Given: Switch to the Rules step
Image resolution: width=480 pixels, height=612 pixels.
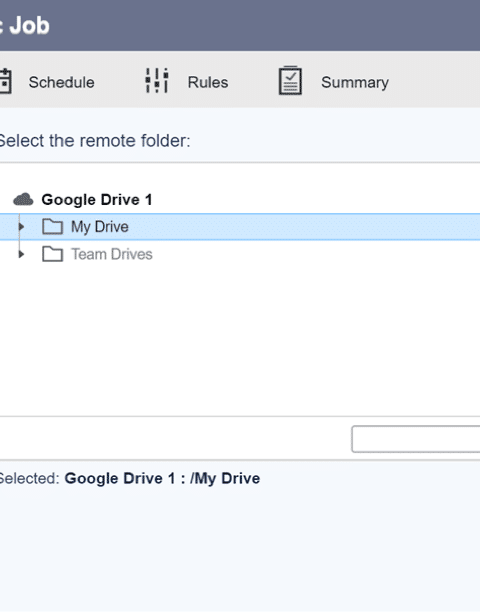Looking at the screenshot, I should (x=208, y=82).
